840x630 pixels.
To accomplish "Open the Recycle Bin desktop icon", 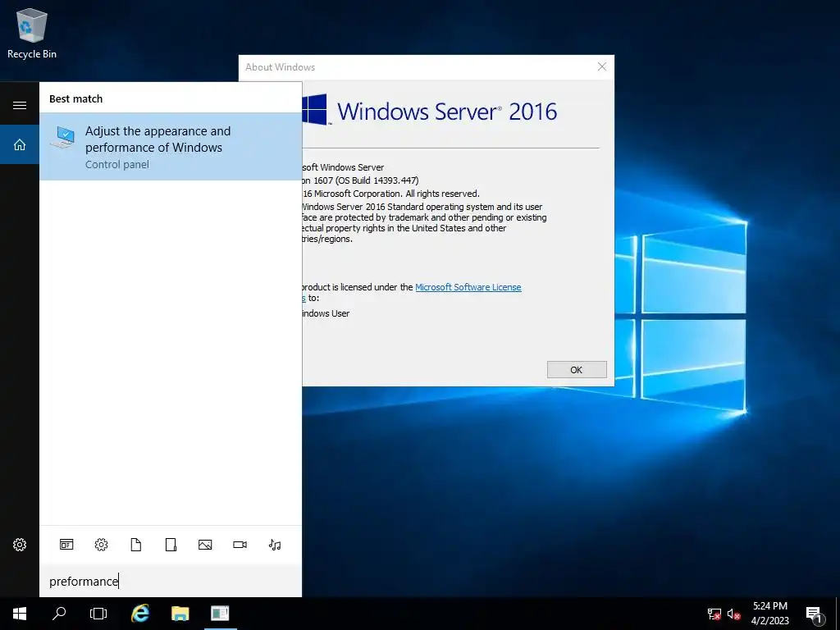I will coord(32,33).
